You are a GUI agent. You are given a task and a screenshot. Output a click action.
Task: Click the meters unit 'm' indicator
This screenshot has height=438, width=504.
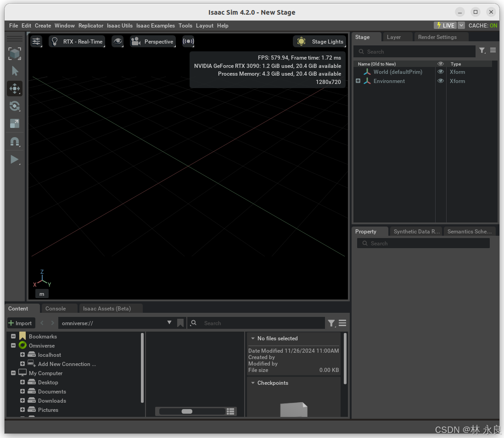(42, 294)
